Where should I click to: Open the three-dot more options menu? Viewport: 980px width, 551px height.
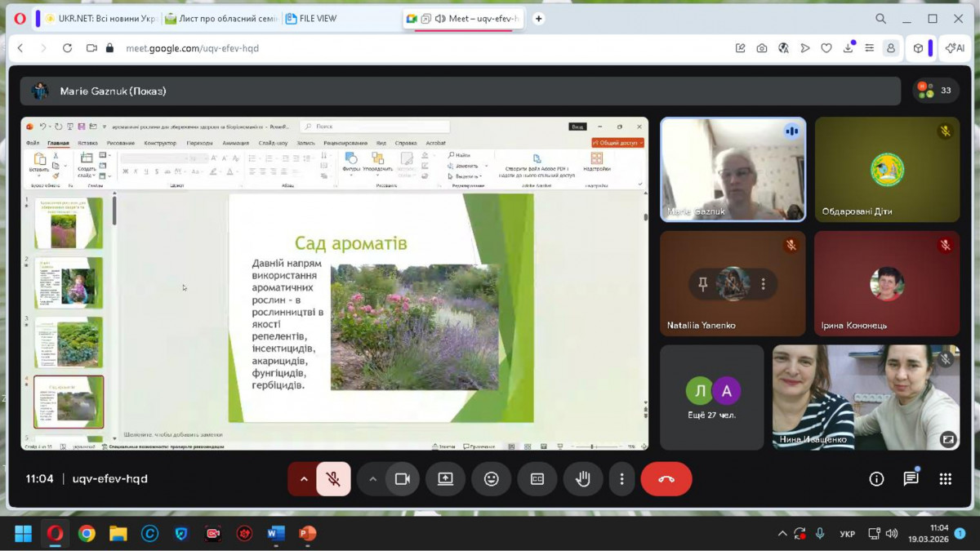(x=621, y=479)
